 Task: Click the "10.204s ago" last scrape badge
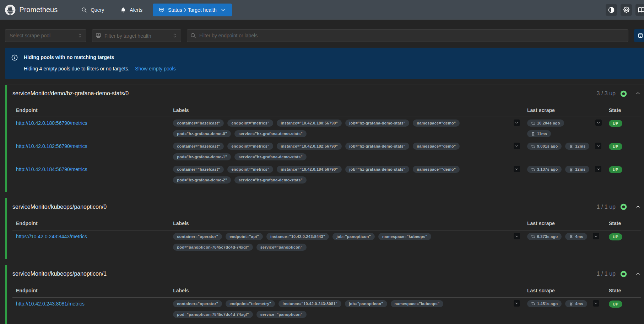coord(546,123)
